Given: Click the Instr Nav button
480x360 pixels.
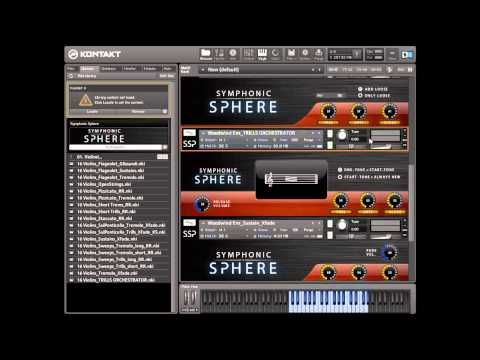Looking at the screenshot, I should (167, 76).
